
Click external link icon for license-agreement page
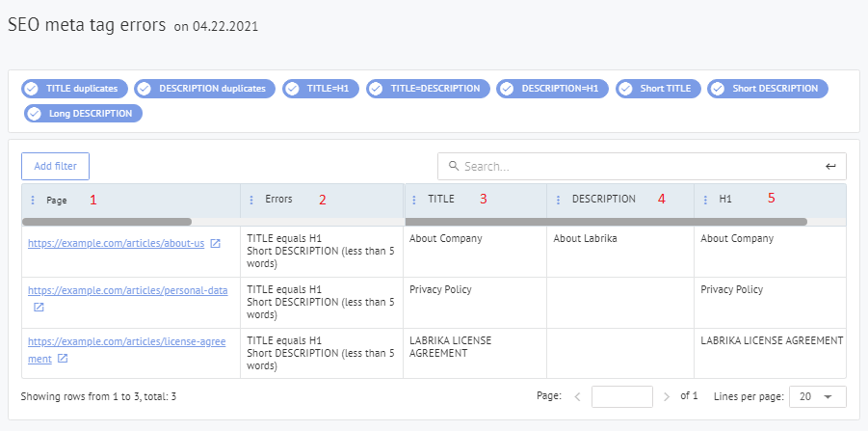[62, 359]
